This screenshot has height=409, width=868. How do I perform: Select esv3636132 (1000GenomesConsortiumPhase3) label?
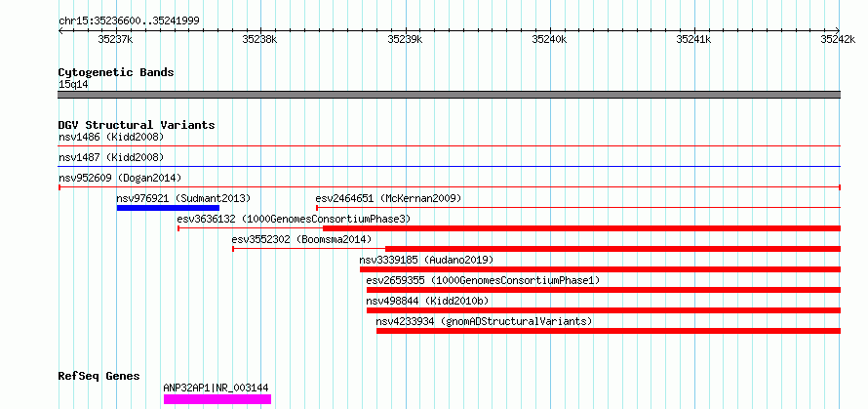click(x=294, y=219)
